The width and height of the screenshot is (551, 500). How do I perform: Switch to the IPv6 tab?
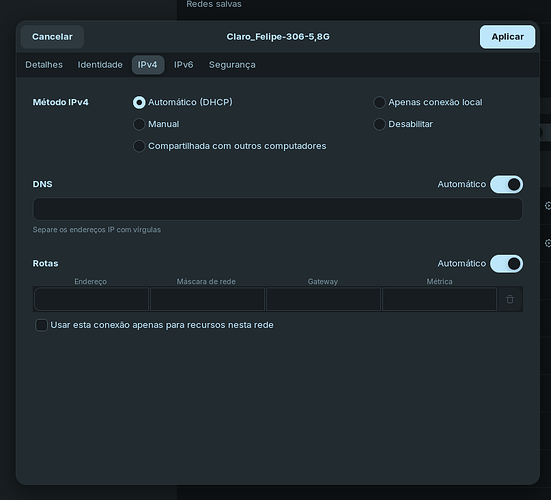click(183, 65)
